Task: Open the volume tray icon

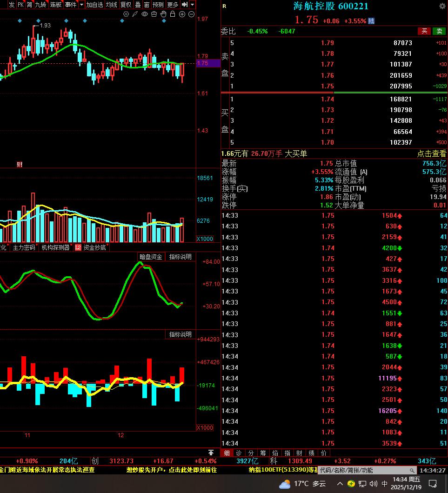Action: (x=373, y=484)
